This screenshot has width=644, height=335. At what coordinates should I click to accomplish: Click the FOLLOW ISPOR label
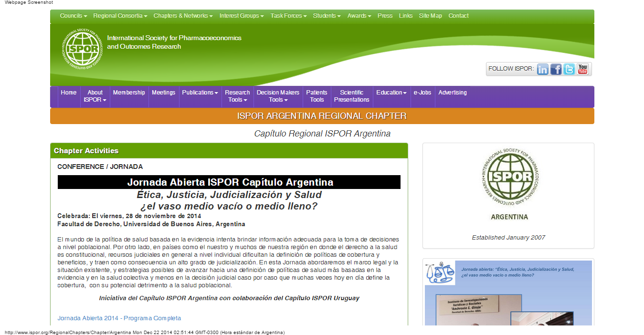511,69
